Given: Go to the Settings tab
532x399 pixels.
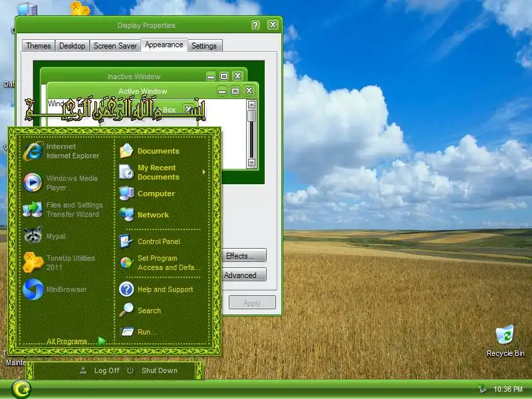Looking at the screenshot, I should pos(204,46).
